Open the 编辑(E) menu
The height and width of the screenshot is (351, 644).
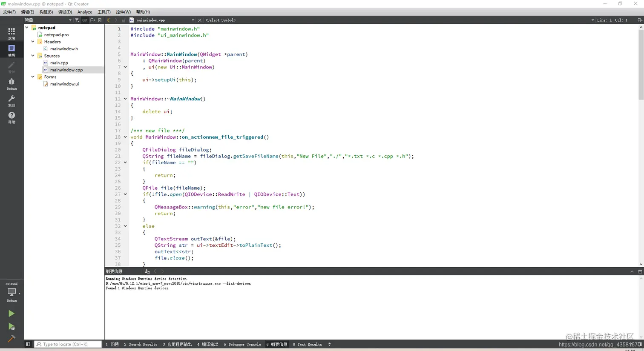(28, 12)
